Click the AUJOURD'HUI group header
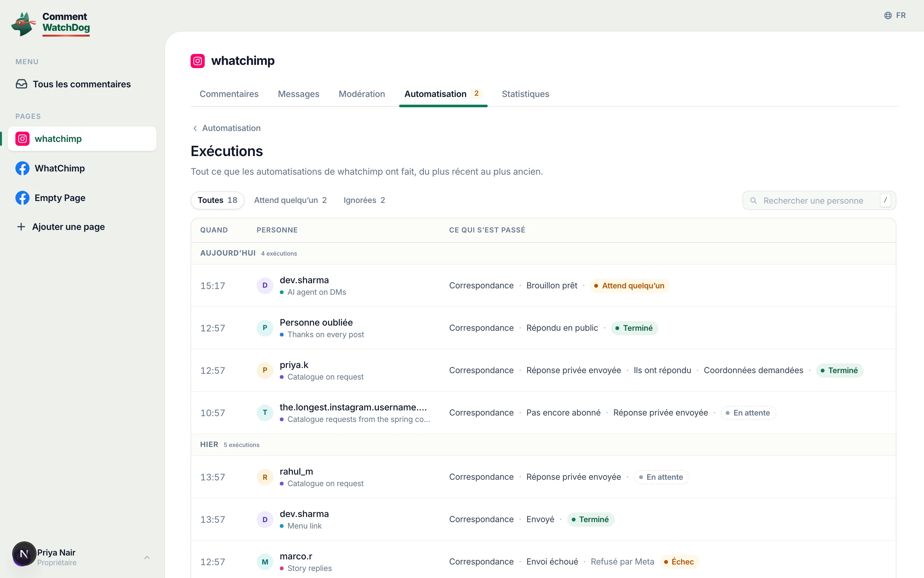 [x=543, y=253]
